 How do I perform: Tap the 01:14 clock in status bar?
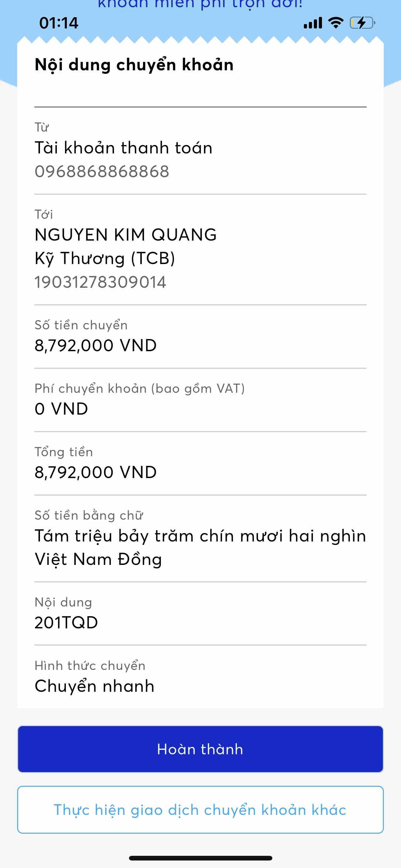(x=59, y=23)
